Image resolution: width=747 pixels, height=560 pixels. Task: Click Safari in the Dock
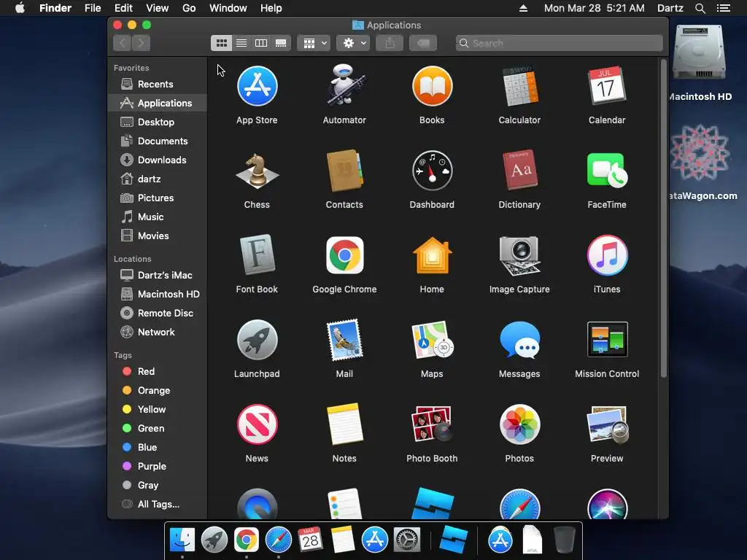coord(279,540)
